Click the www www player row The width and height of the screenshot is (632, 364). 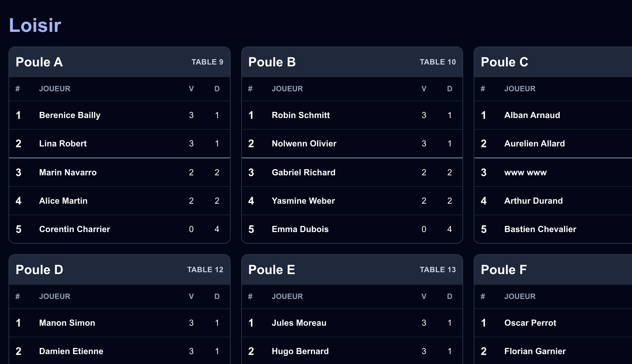tap(553, 172)
